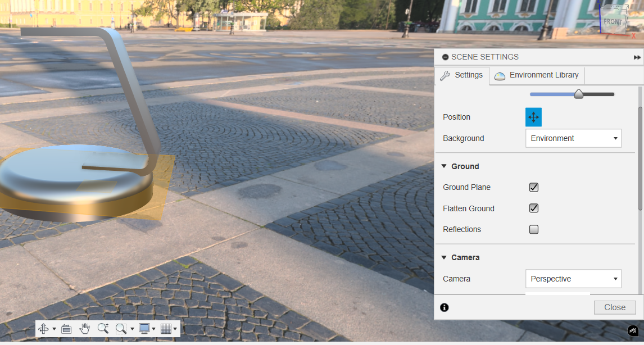Click the FRONT face of the ViewCube
The width and height of the screenshot is (644, 345).
coord(613,21)
